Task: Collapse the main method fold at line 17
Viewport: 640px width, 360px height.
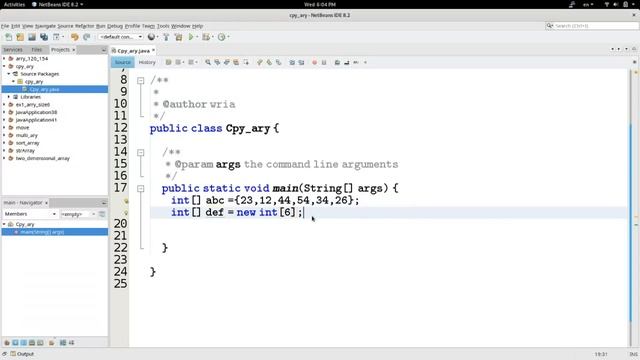Action: tap(140, 189)
